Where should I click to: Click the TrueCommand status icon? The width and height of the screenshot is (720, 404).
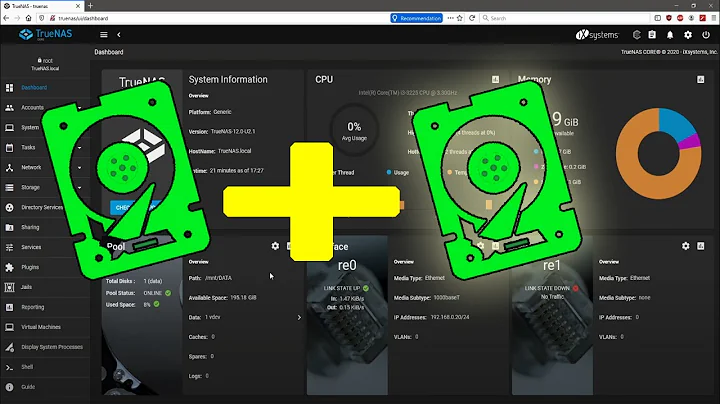coord(636,35)
